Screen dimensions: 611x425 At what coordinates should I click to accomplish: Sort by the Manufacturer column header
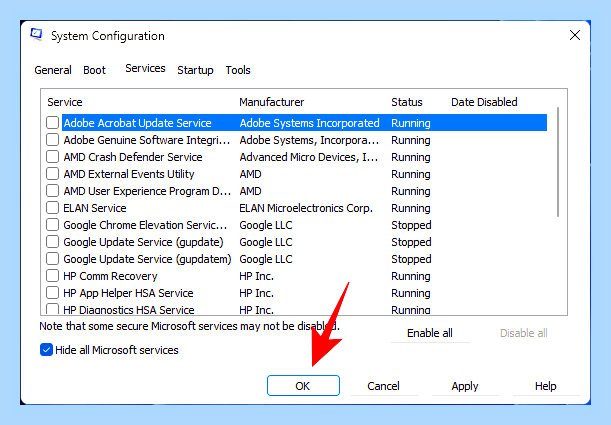point(272,102)
